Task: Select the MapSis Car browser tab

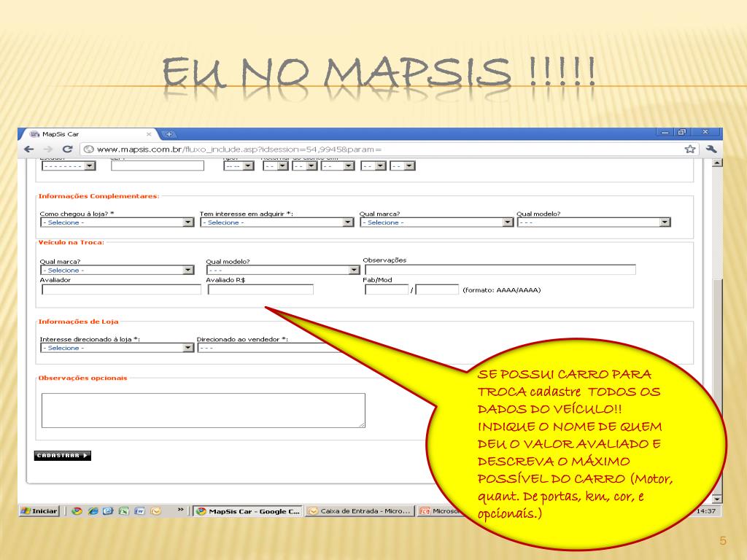Action: click(88, 134)
